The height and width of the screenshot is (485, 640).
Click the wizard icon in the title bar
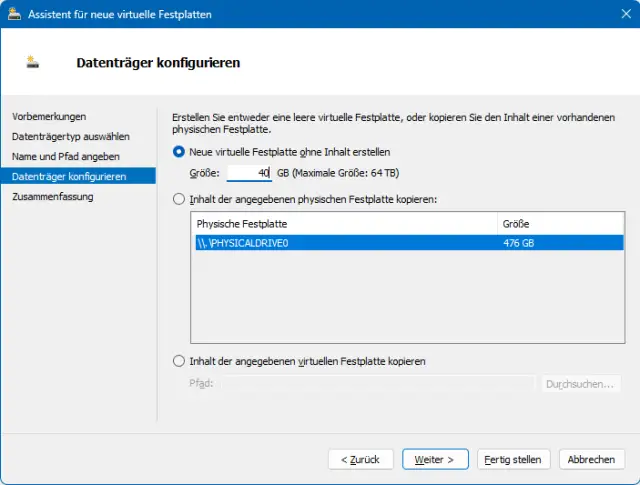[x=13, y=15]
